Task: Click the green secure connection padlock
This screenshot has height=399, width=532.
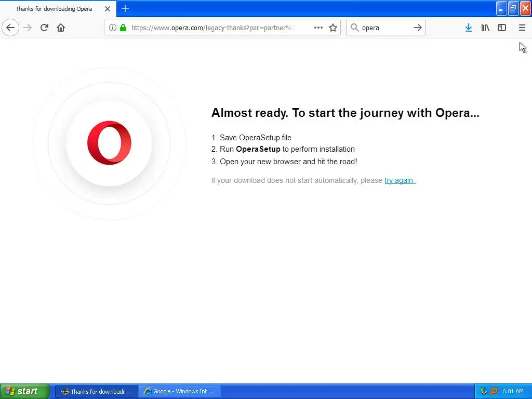Action: pyautogui.click(x=123, y=28)
